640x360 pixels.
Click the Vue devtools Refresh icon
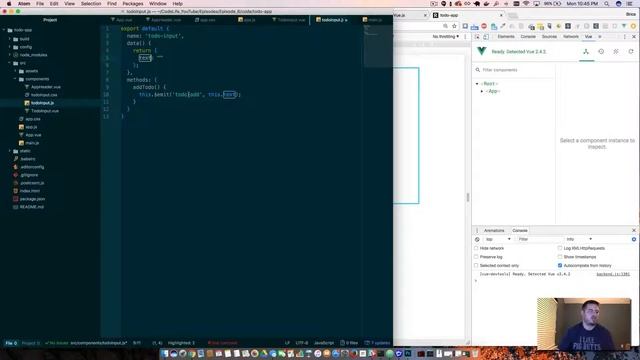(x=631, y=52)
